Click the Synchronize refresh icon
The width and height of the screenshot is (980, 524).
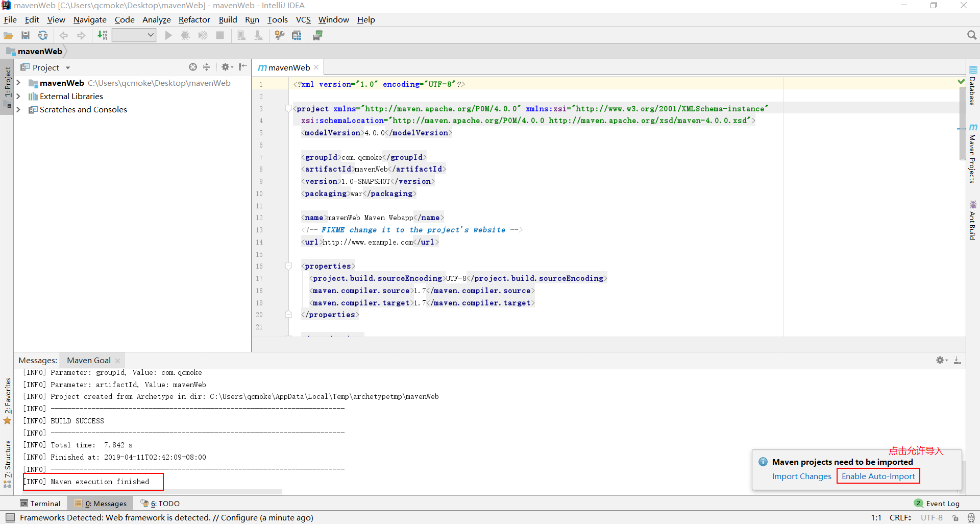(43, 35)
